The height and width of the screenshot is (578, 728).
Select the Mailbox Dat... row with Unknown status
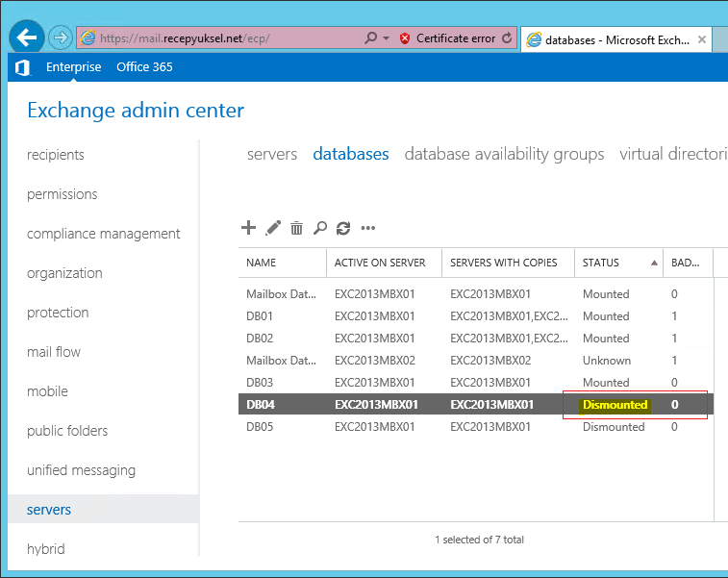click(476, 361)
